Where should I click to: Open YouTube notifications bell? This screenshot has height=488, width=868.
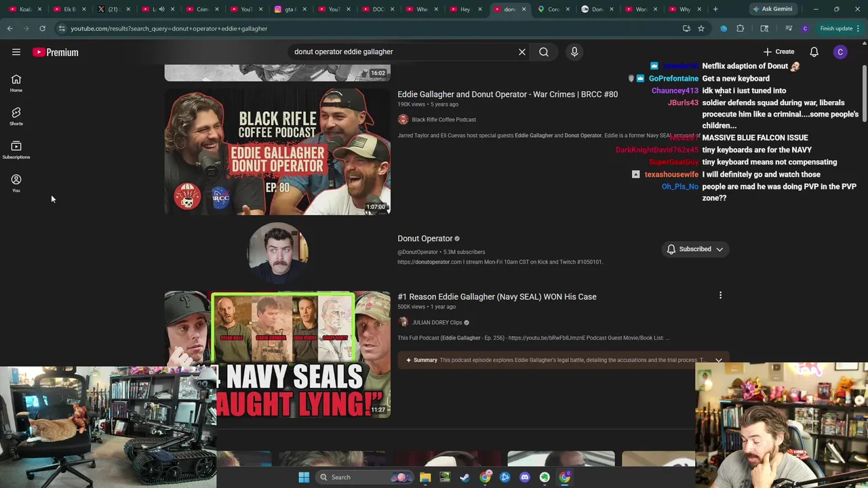[x=814, y=52]
